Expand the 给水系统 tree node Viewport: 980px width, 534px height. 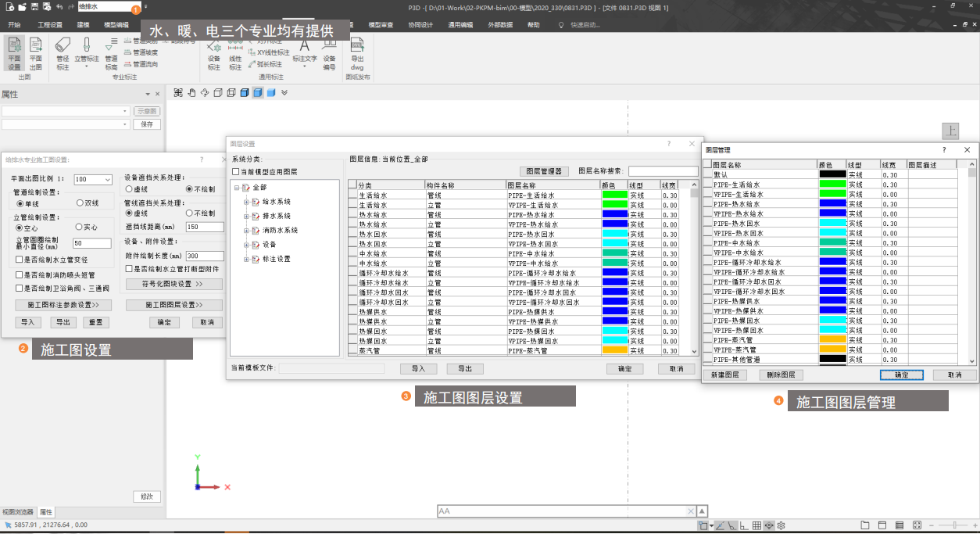tap(246, 202)
